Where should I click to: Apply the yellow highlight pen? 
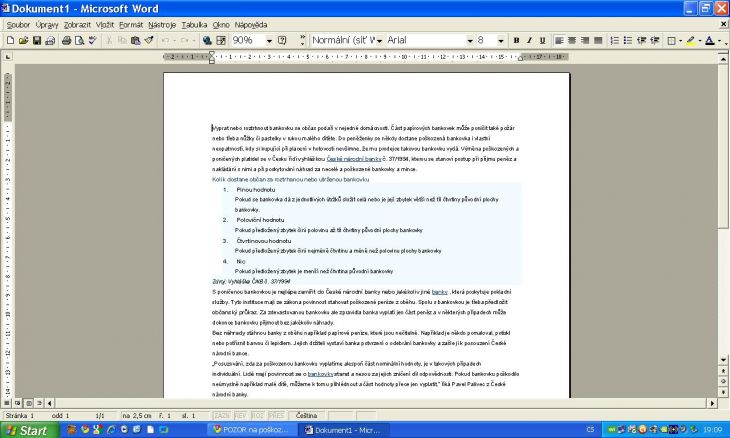coord(691,40)
